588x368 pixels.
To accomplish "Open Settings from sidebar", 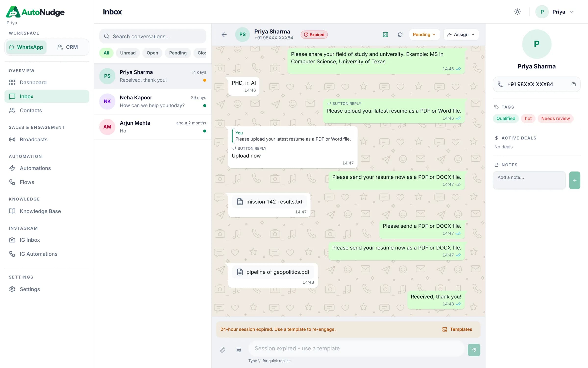I will (x=47, y=289).
